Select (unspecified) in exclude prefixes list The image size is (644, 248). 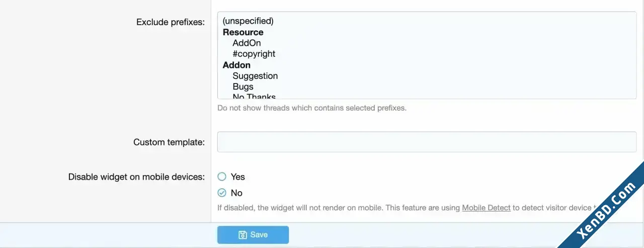coord(248,21)
